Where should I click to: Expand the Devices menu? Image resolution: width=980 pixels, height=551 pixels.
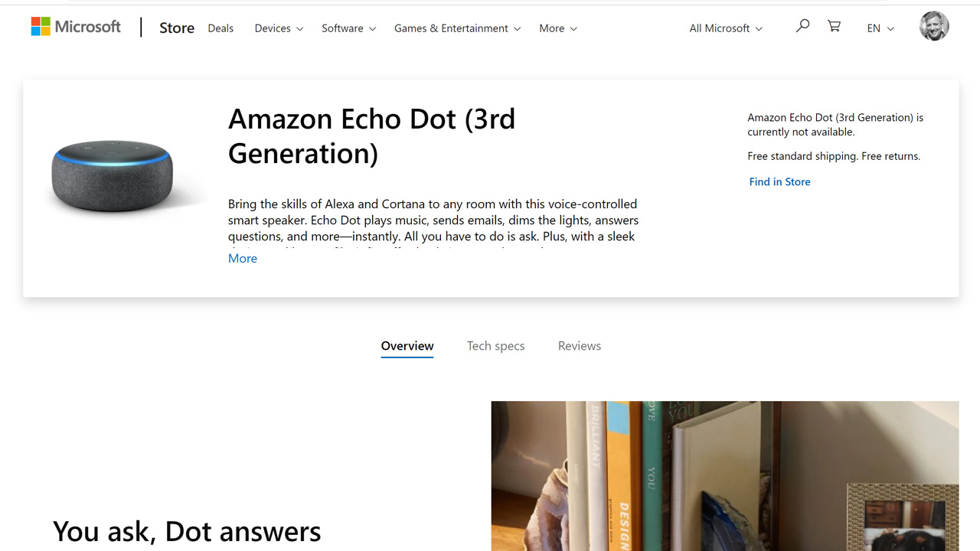tap(279, 28)
